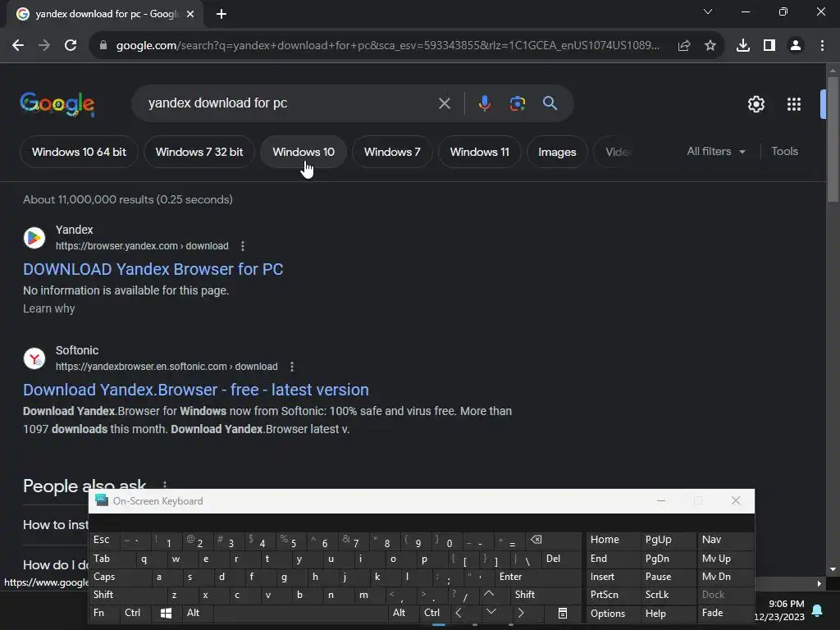
Task: Click the page vertical scrollbar thumb
Action: pos(833,139)
